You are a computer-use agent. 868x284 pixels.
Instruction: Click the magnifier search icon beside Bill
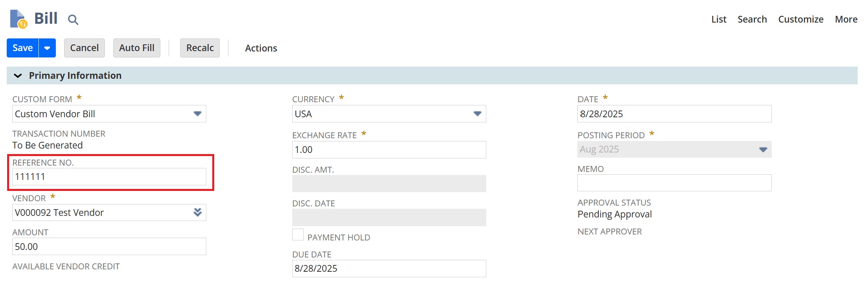[x=73, y=19]
